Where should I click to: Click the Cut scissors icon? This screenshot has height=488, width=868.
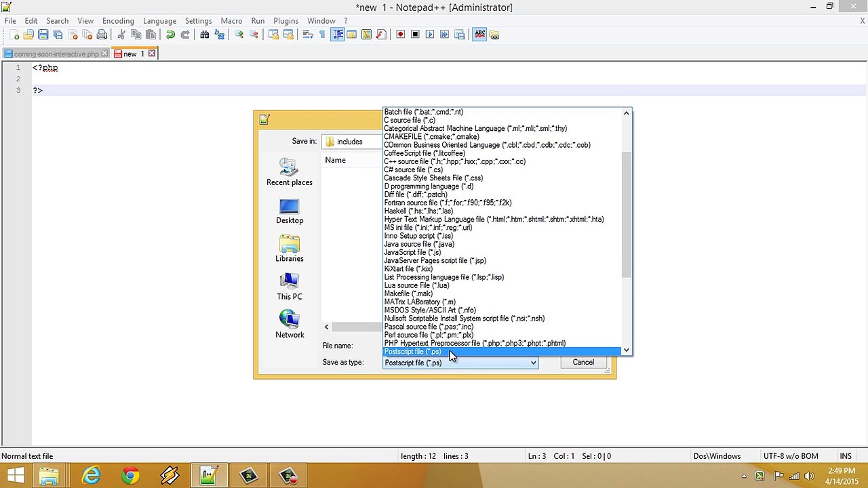pyautogui.click(x=121, y=35)
